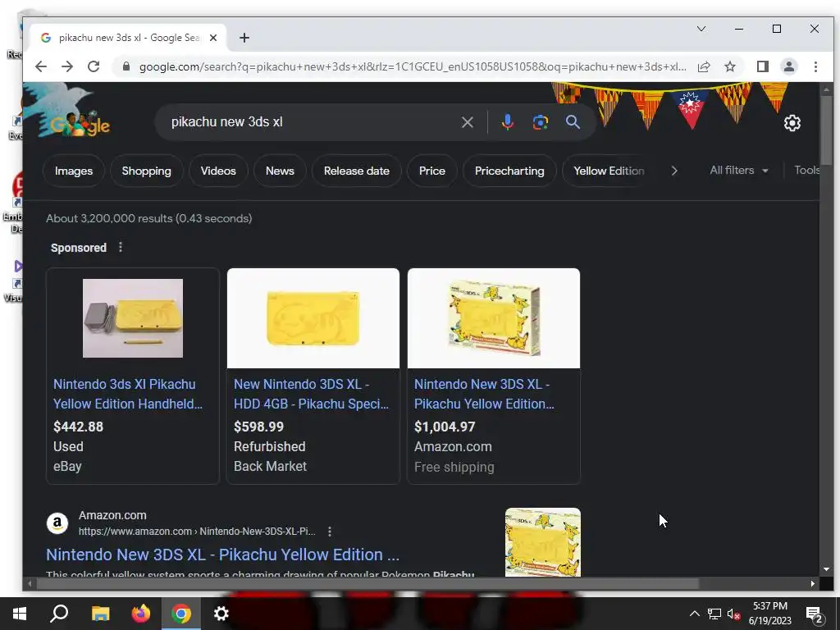
Task: Apply the Pricecharting chip
Action: click(509, 171)
